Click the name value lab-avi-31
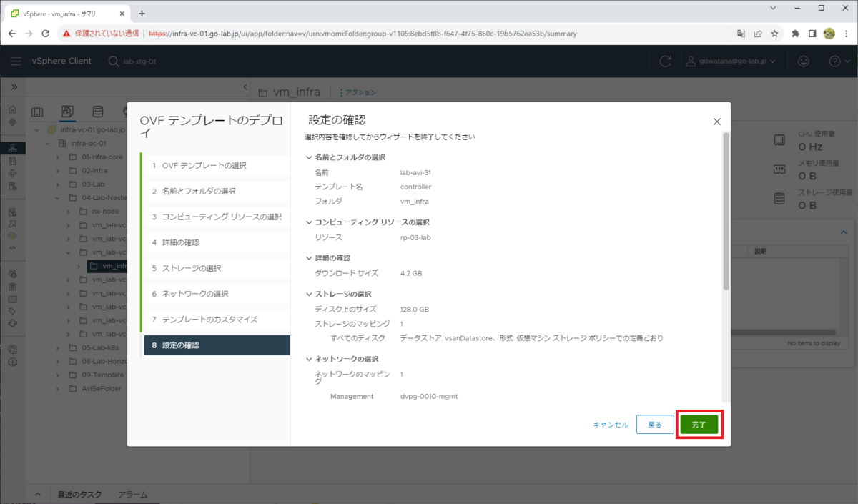858x504 pixels. 415,172
